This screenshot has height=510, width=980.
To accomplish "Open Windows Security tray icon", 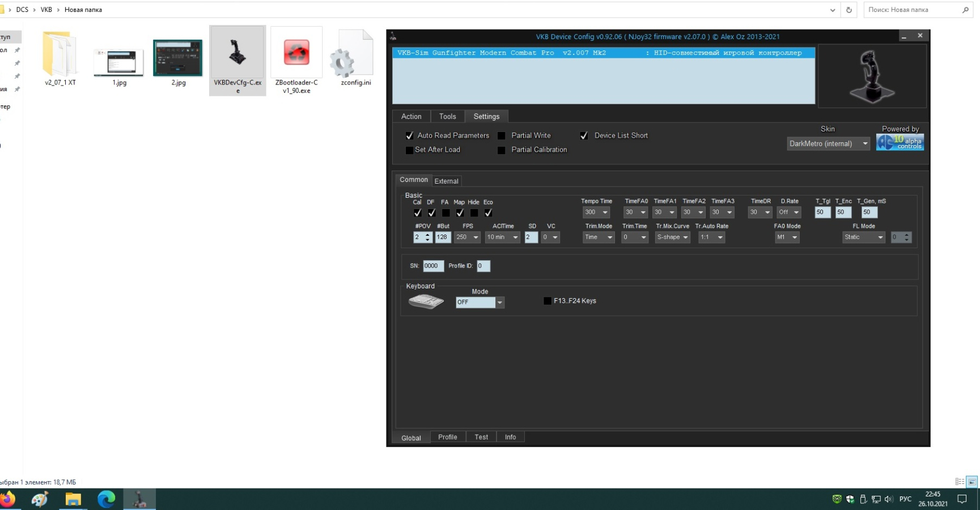I will point(850,499).
